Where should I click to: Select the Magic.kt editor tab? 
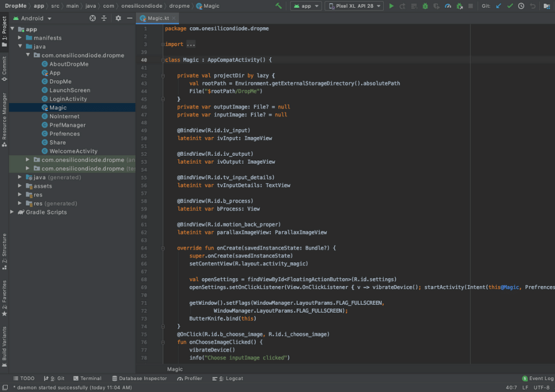[x=158, y=18]
